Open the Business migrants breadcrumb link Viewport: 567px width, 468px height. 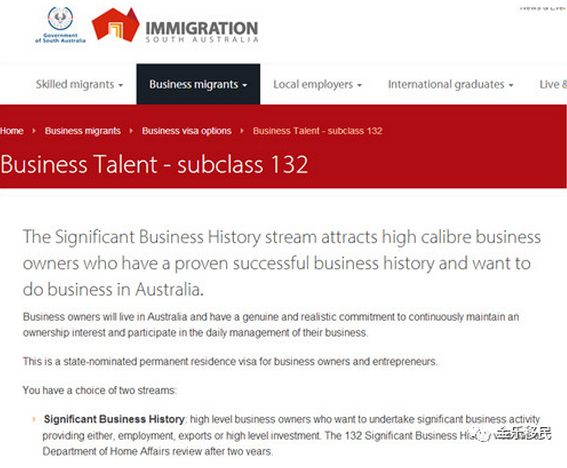click(x=83, y=131)
